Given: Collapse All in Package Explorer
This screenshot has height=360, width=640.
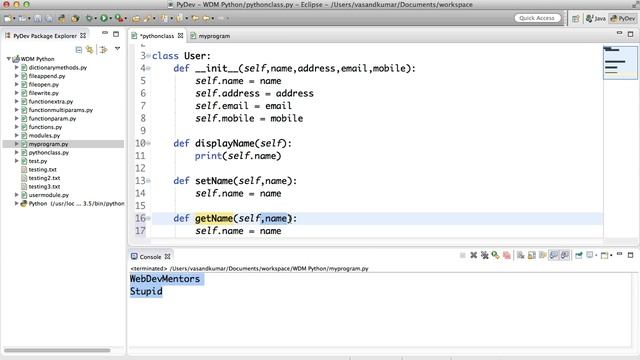Looking at the screenshot, I should (x=79, y=50).
